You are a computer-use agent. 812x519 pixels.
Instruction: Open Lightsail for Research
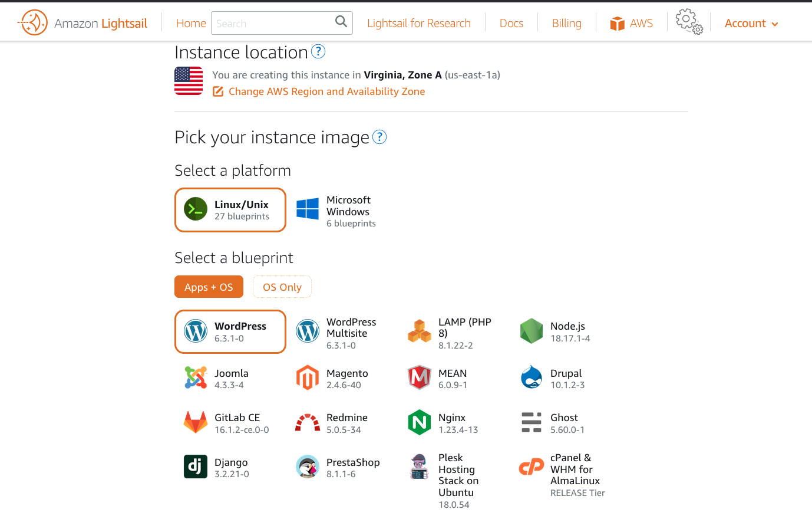[x=419, y=24]
